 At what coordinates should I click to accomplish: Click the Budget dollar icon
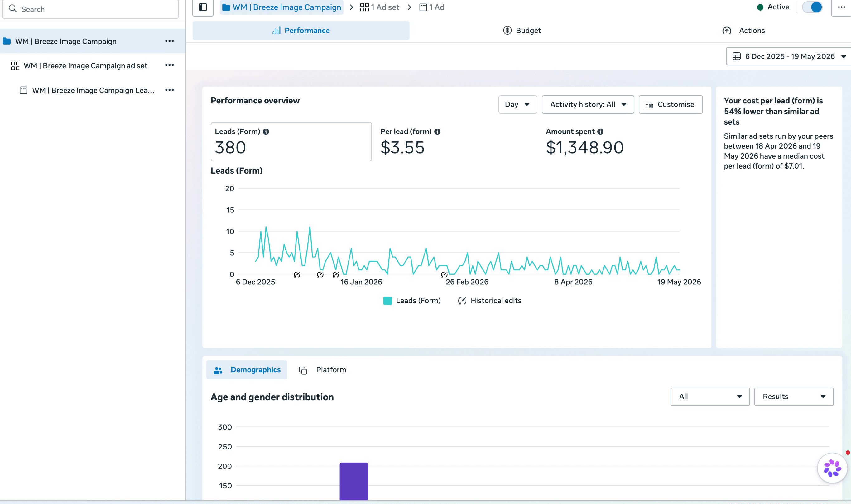pyautogui.click(x=507, y=31)
